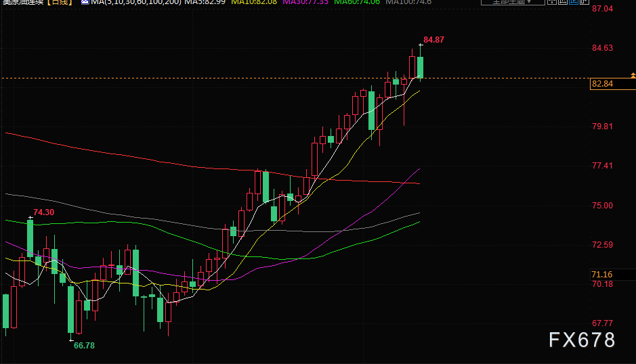
Task: Select the current price label 82.84
Action: pyautogui.click(x=612, y=84)
